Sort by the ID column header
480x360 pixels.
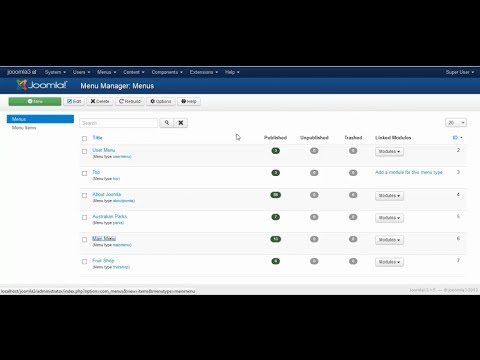click(x=457, y=138)
